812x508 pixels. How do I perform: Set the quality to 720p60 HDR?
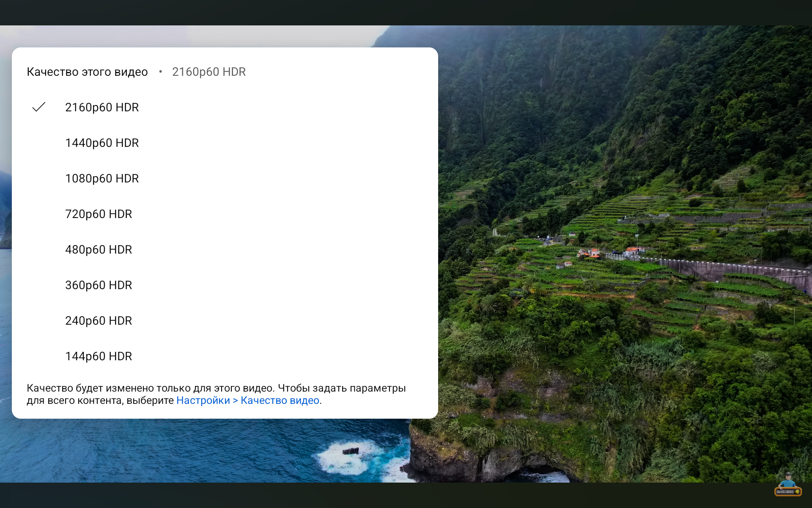(225, 214)
